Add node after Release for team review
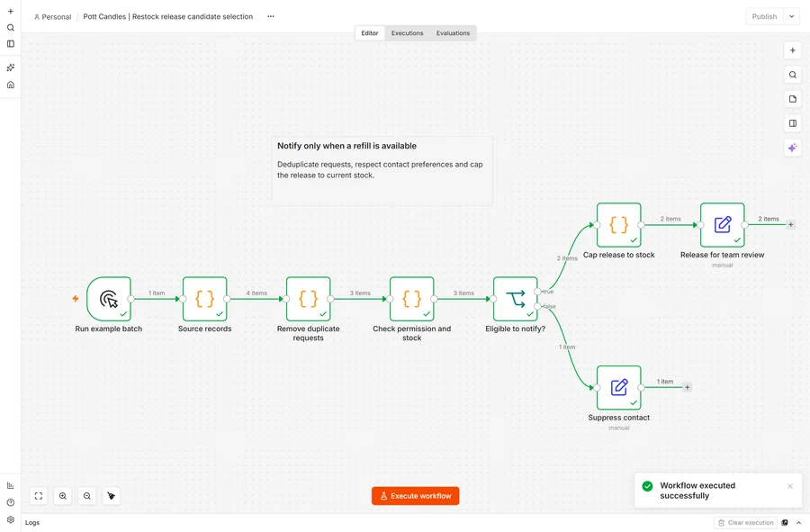810x532 pixels. [x=790, y=225]
